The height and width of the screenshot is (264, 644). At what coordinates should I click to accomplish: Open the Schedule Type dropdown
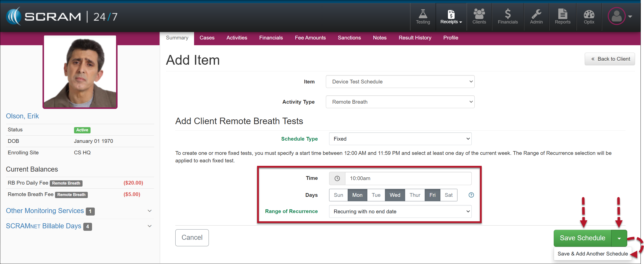click(x=400, y=139)
